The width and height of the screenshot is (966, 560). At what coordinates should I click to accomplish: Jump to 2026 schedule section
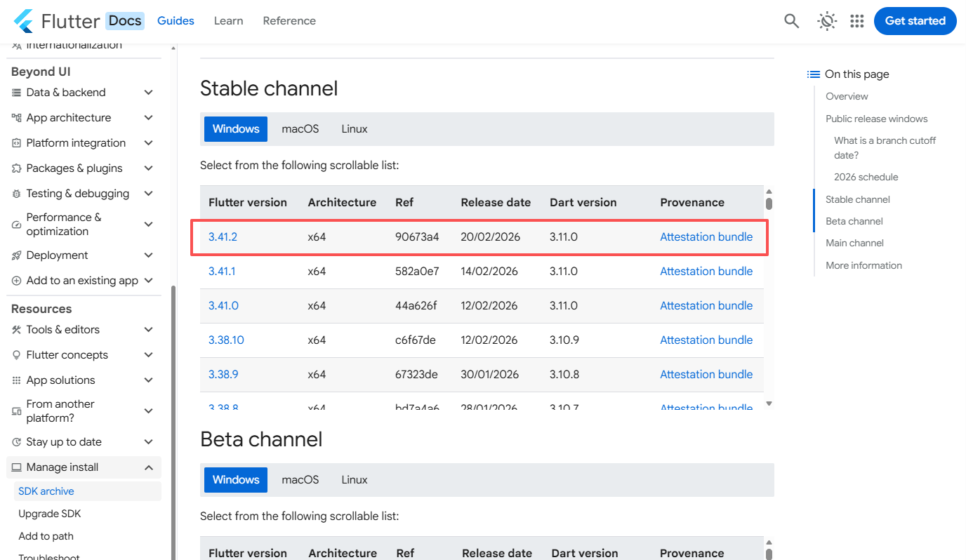click(x=866, y=177)
